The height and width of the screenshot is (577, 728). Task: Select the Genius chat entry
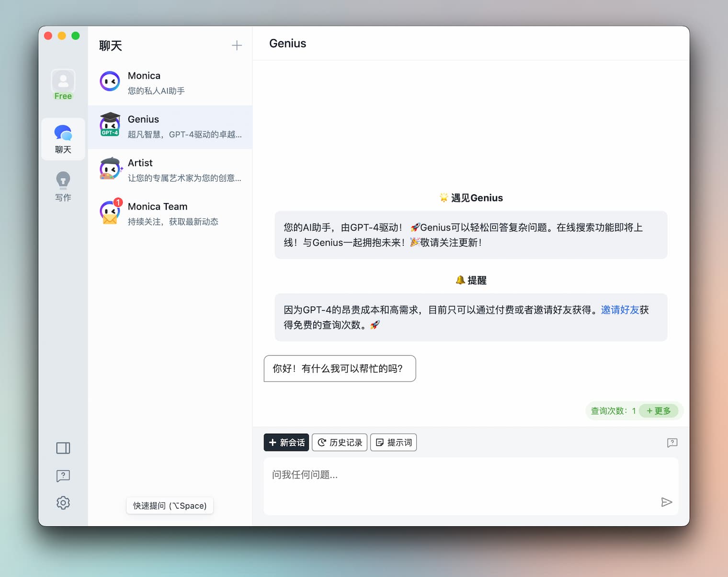pos(170,127)
